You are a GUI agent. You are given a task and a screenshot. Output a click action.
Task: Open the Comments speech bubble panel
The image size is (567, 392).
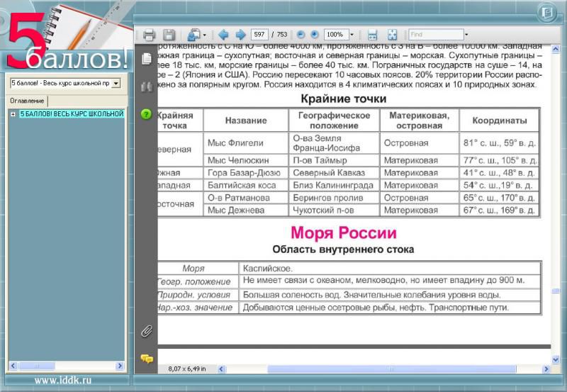click(147, 359)
